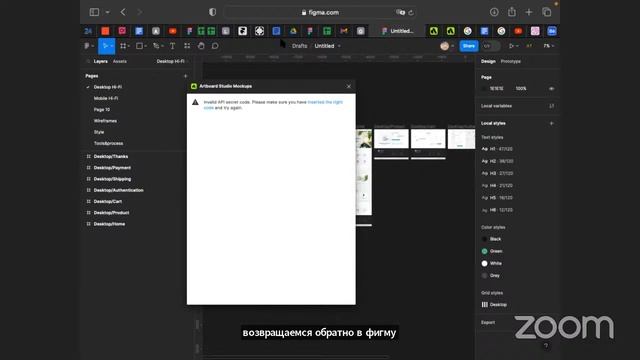Screen dimensions: 640x360
Task: Click Present play icon
Action: click(x=511, y=46)
